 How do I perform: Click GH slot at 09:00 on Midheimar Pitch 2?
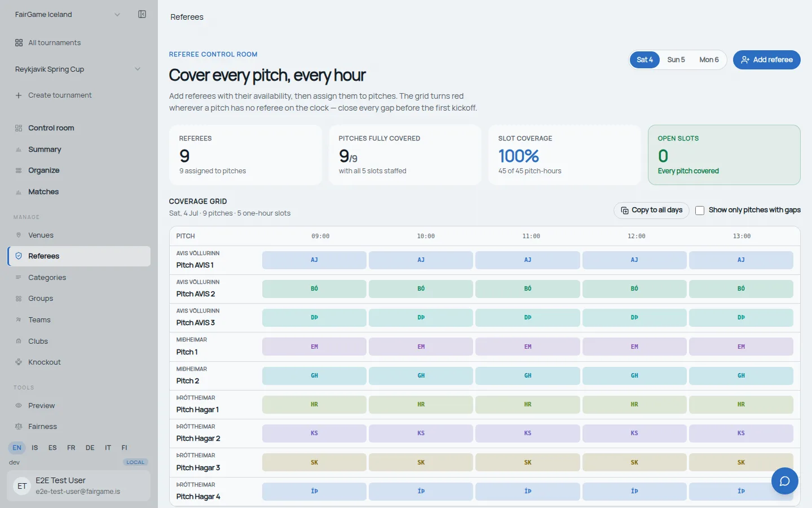point(314,376)
